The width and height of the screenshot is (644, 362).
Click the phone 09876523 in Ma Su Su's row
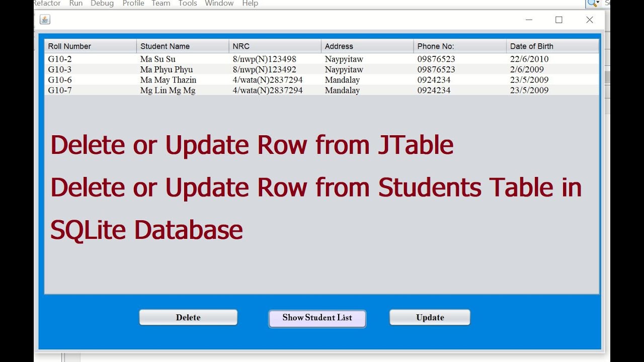pos(460,59)
